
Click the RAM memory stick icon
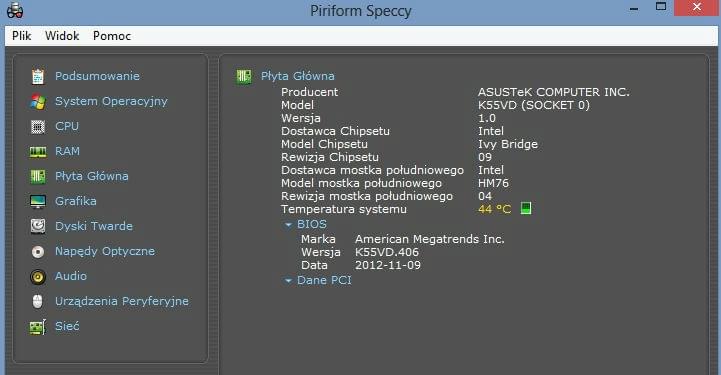(x=38, y=152)
